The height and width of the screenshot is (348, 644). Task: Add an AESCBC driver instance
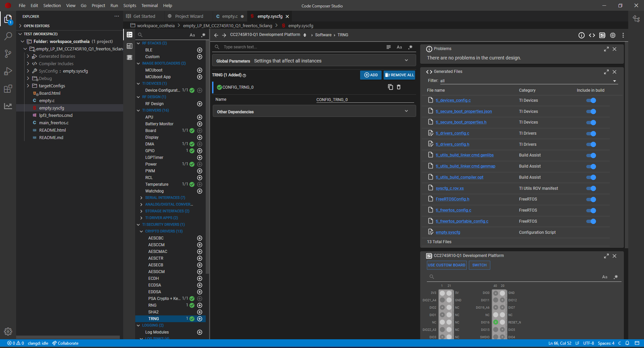pos(200,238)
